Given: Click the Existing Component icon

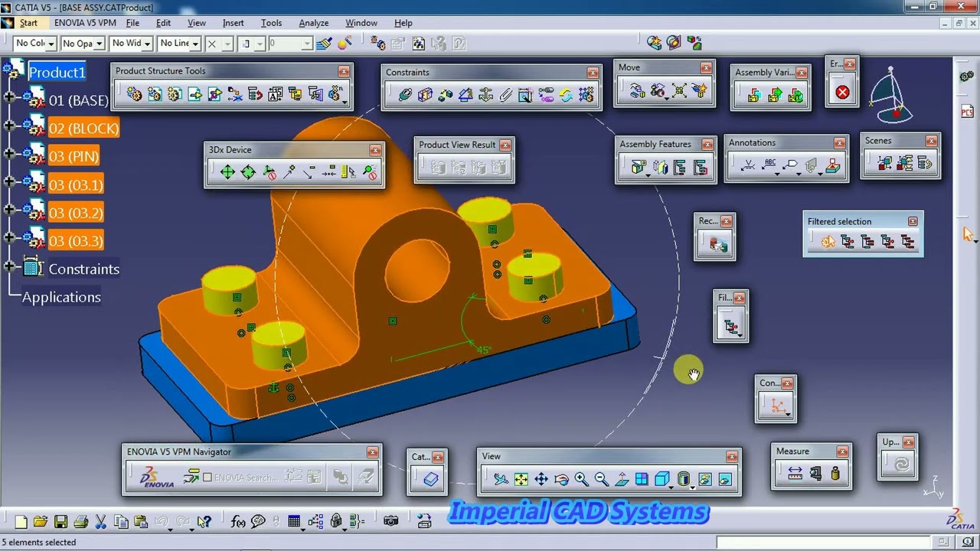Looking at the screenshot, I should click(x=194, y=94).
